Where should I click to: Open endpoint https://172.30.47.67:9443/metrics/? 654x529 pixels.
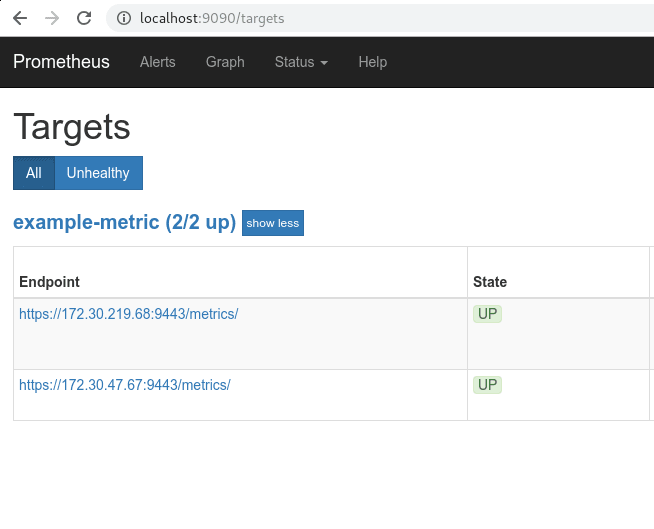pos(125,385)
